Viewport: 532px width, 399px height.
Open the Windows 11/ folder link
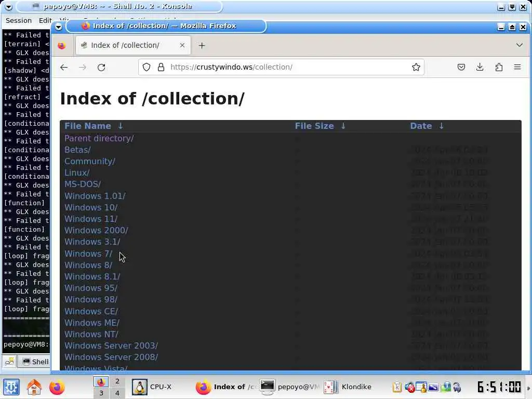pyautogui.click(x=91, y=219)
